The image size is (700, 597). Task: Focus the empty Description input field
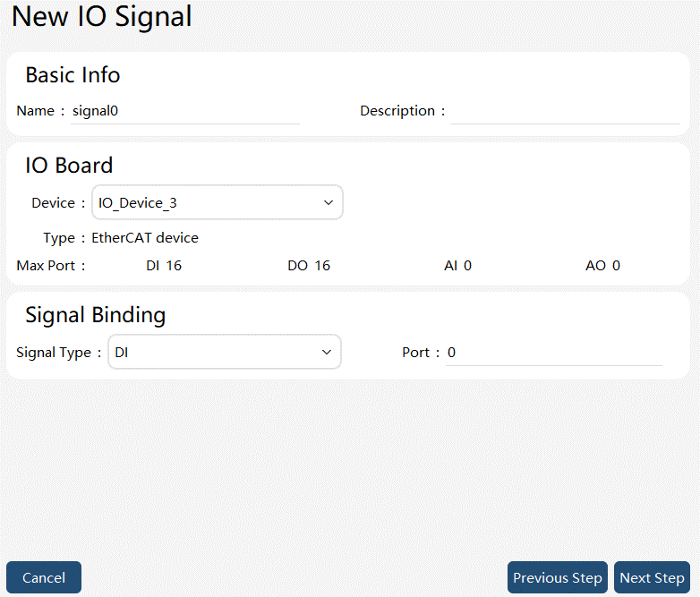[x=565, y=111]
